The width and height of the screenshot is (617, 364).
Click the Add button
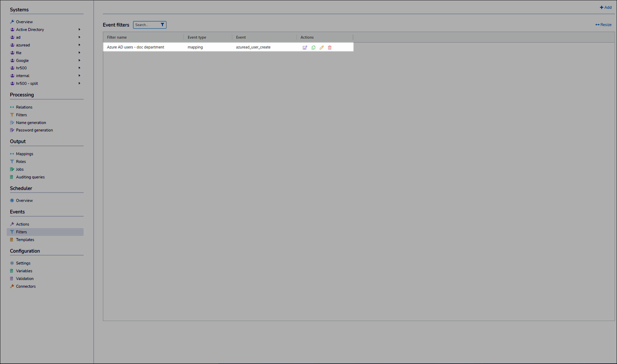pos(606,7)
